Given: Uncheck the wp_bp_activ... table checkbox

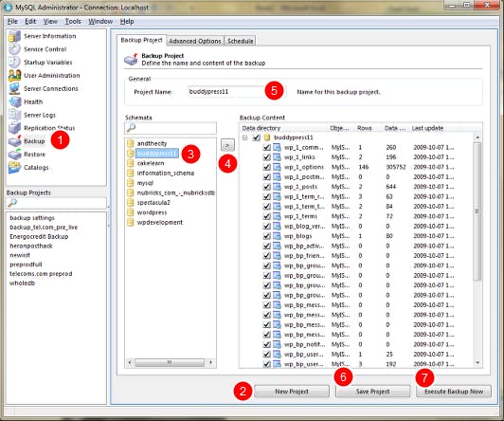Looking at the screenshot, I should point(266,246).
